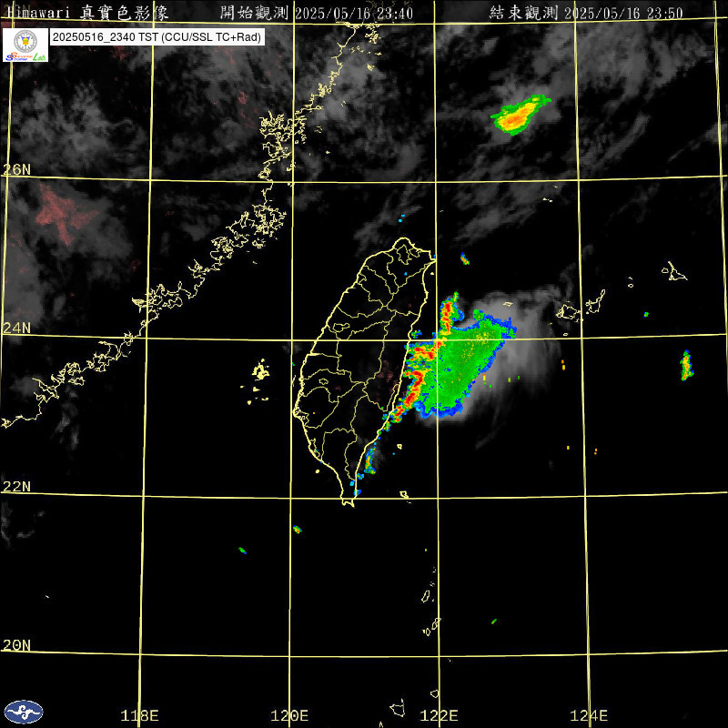
Task: Click the 20250516_2340 TST timestamp label
Action: (157, 37)
